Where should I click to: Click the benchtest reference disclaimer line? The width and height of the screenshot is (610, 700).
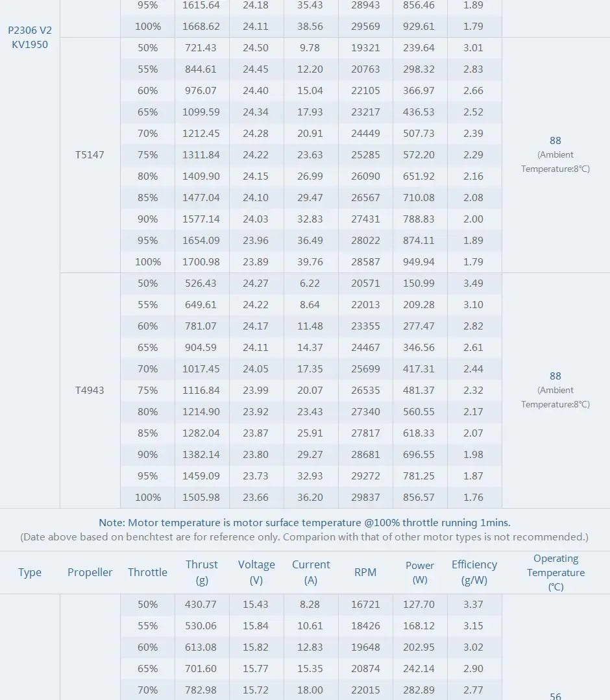304,537
